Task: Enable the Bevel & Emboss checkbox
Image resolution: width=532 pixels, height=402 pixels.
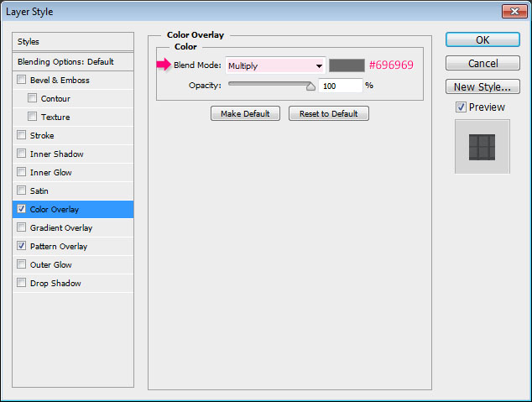Action: pos(21,80)
